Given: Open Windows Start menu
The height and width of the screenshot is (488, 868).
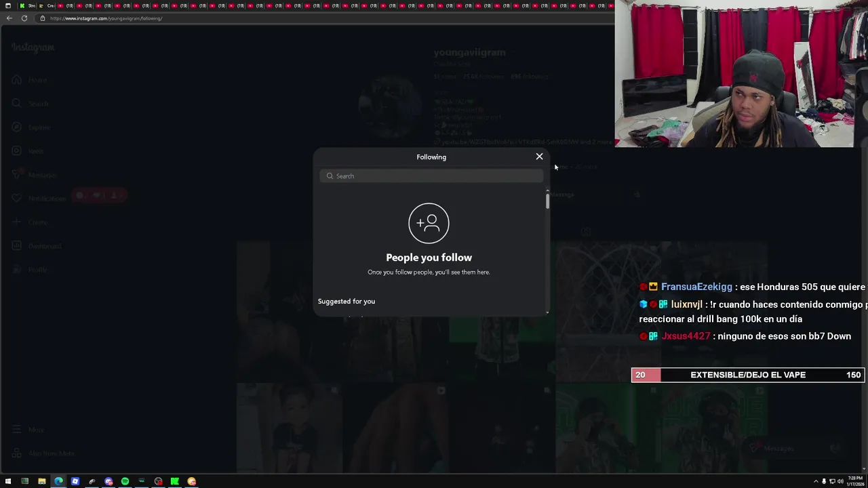Looking at the screenshot, I should coord(8,481).
